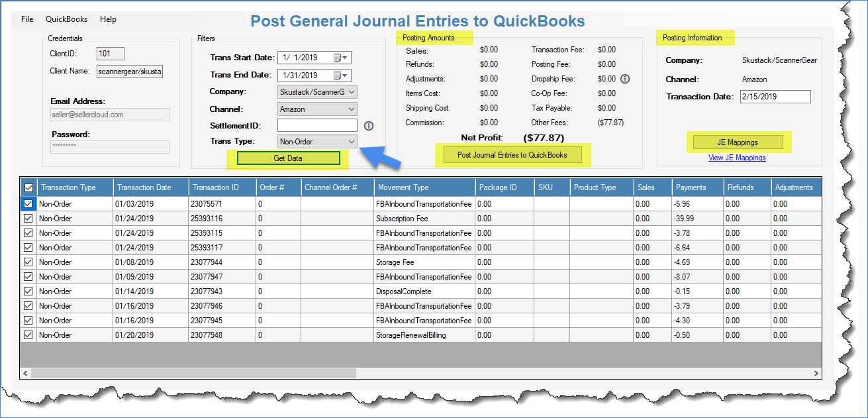The width and height of the screenshot is (868, 418).
Task: Open the Help menu
Action: click(108, 19)
